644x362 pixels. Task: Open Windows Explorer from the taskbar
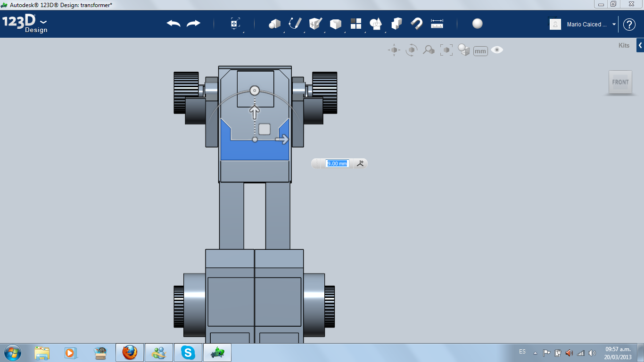(x=42, y=352)
